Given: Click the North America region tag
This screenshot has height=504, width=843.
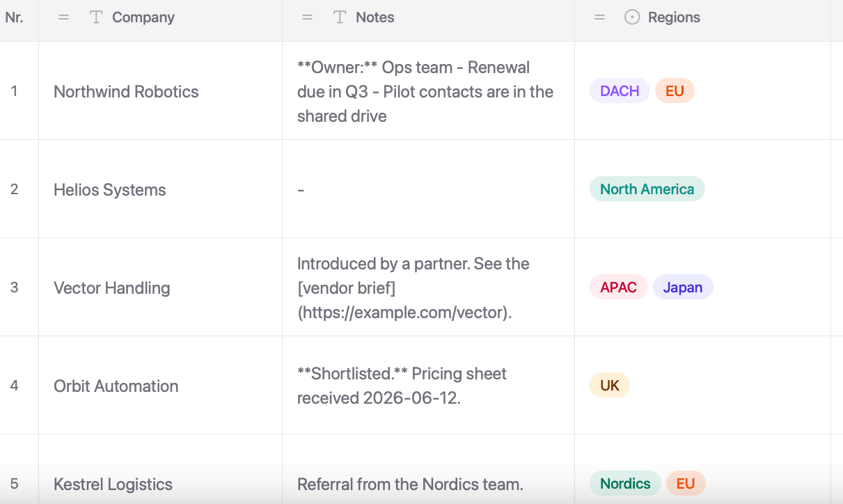Looking at the screenshot, I should coord(647,189).
